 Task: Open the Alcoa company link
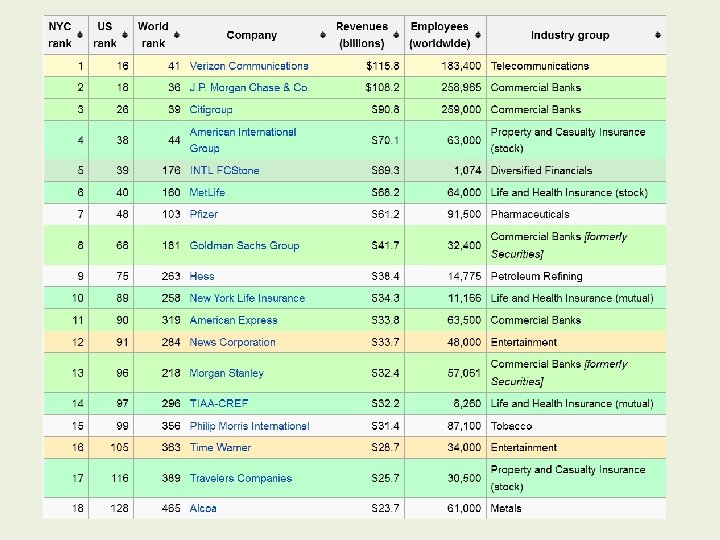pos(203,508)
